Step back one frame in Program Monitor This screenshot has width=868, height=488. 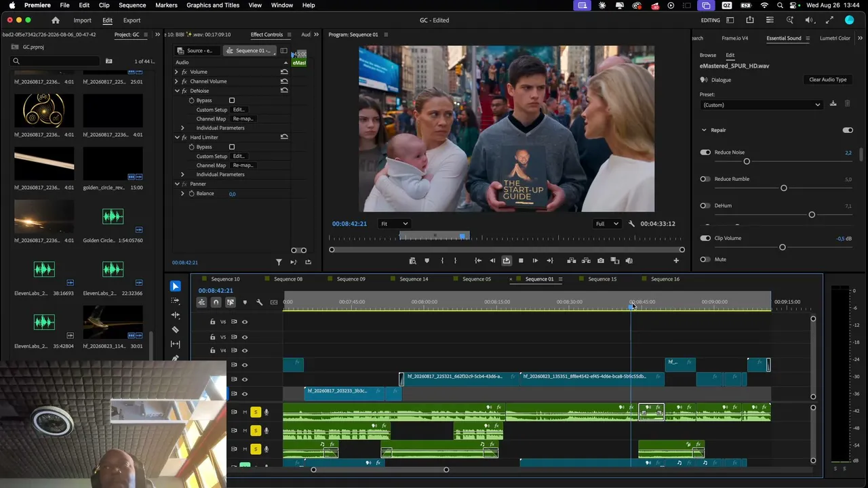492,260
